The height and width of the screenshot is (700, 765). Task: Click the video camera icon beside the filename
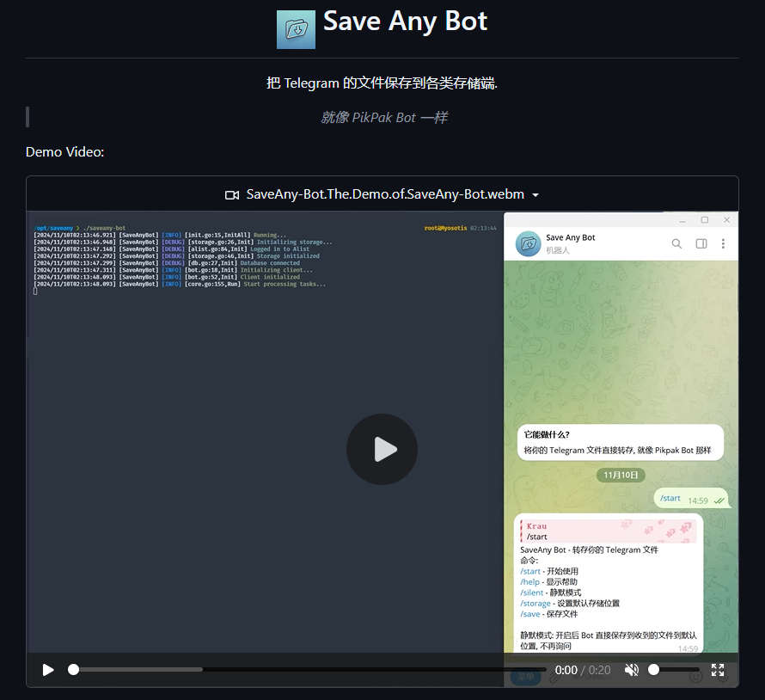tap(232, 194)
